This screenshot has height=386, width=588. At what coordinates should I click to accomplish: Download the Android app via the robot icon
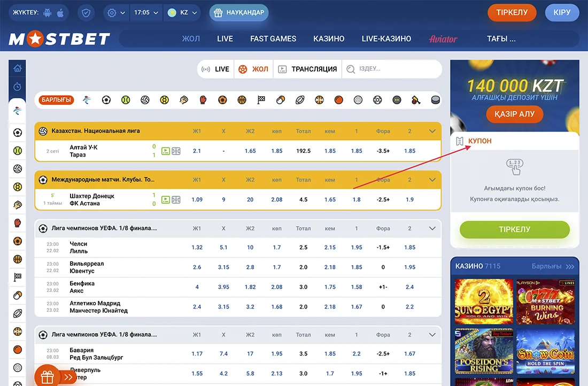(x=47, y=13)
